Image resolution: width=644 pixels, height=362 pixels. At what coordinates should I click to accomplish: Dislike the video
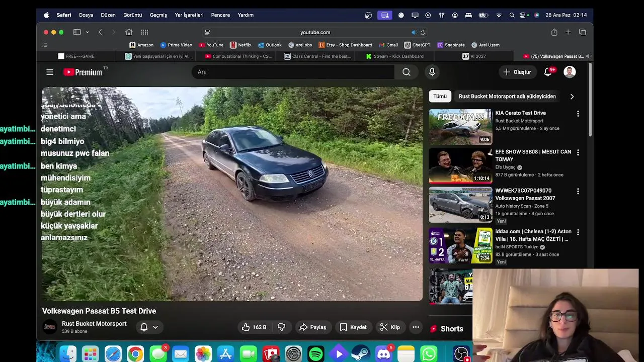tap(281, 327)
